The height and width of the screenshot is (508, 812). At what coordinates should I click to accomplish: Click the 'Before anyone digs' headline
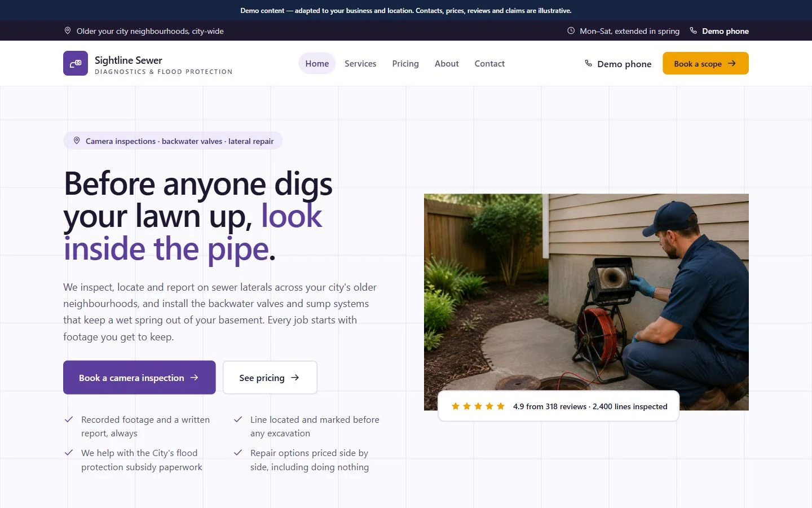pos(198,216)
